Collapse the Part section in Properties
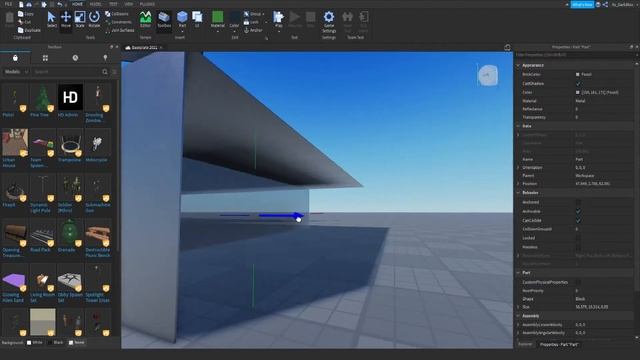This screenshot has height=360, width=640. coord(518,273)
